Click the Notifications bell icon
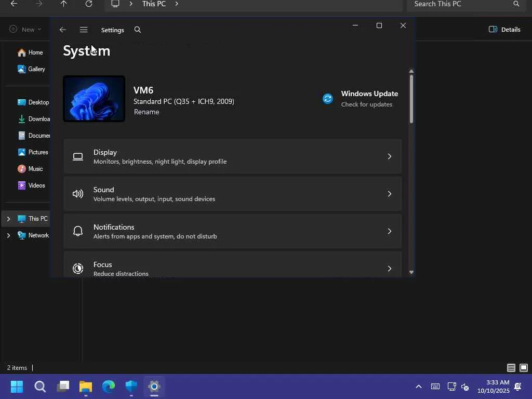Screen dimensions: 532x399 [78, 231]
